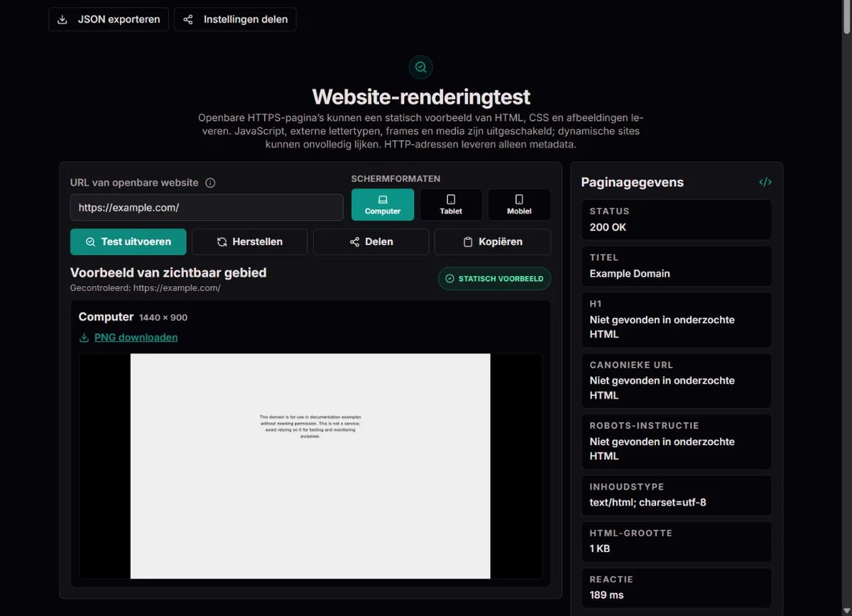The image size is (852, 616).
Task: Click the code icon in Paginagegevens
Action: click(x=765, y=182)
